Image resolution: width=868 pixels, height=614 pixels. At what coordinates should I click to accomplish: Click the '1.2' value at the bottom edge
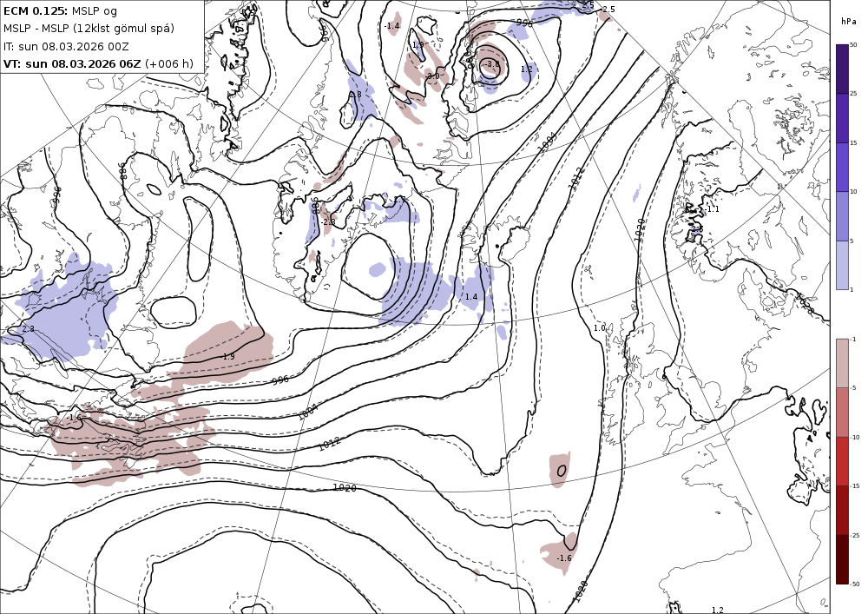(718, 611)
